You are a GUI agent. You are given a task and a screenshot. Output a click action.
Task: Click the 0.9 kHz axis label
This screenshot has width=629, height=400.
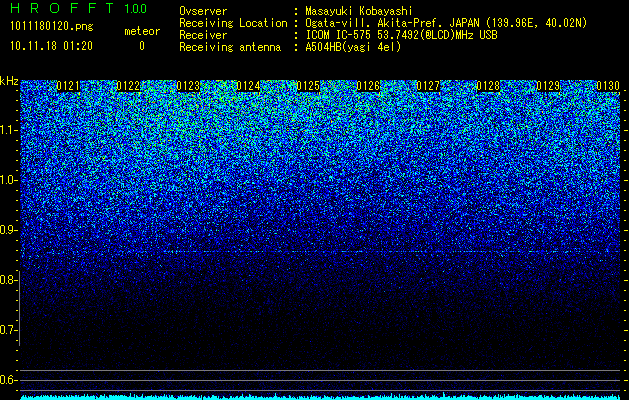(x=8, y=230)
